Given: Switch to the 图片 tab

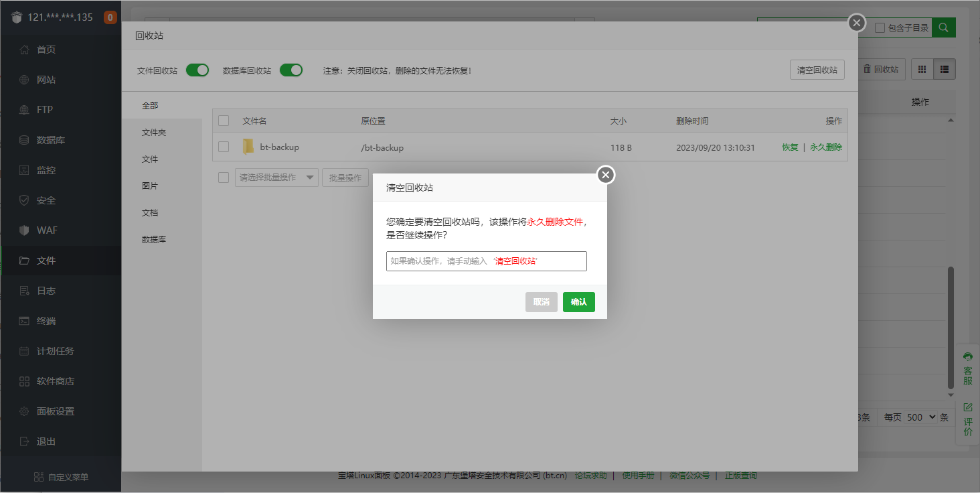Looking at the screenshot, I should tap(150, 186).
